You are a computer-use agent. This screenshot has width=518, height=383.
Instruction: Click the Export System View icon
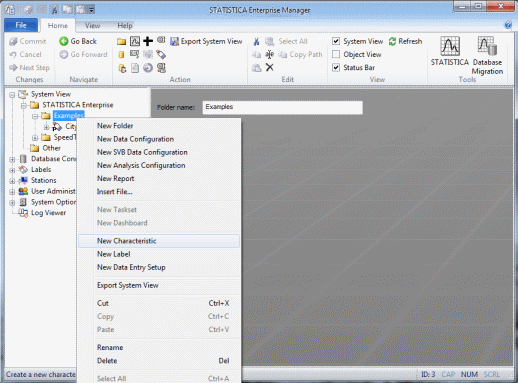point(174,41)
